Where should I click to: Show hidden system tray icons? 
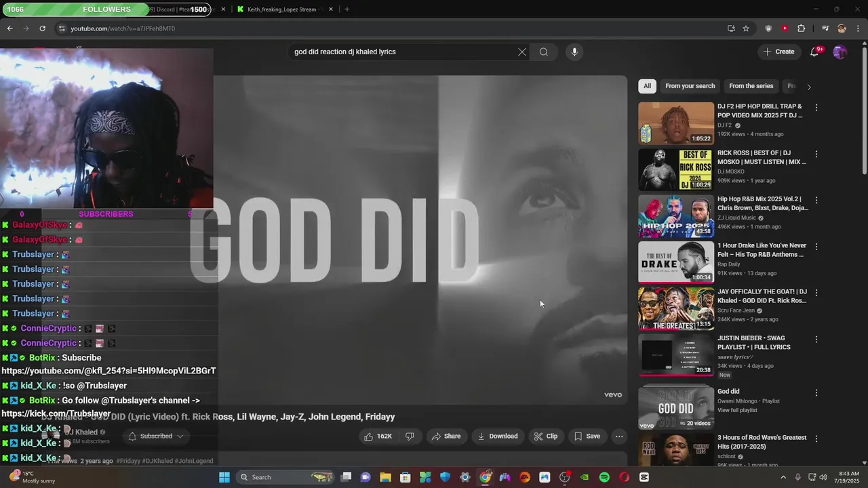[783, 477]
